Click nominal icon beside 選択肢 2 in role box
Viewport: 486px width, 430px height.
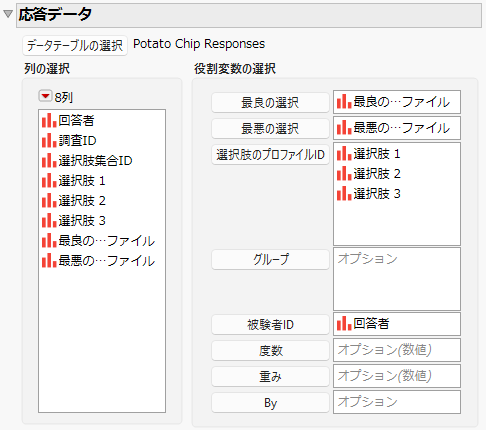[344, 174]
